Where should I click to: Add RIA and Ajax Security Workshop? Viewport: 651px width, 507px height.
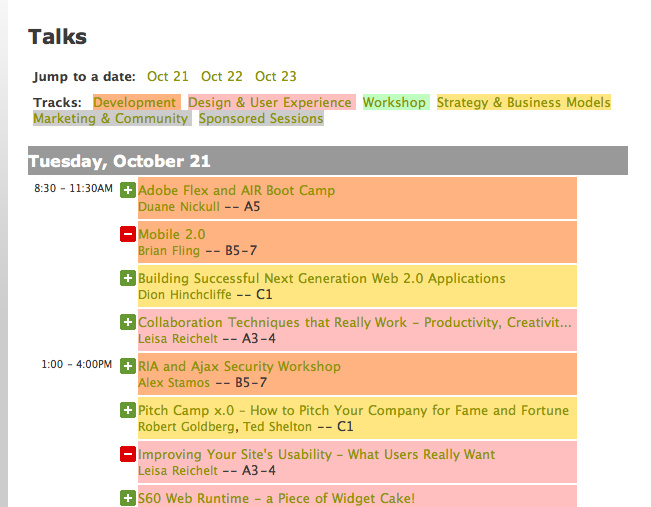point(128,366)
